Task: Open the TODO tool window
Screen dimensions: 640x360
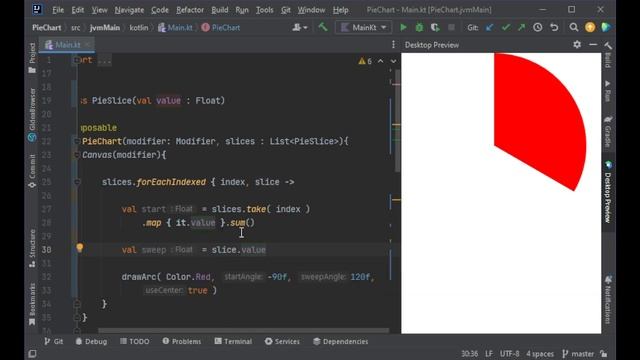Action: [134, 341]
